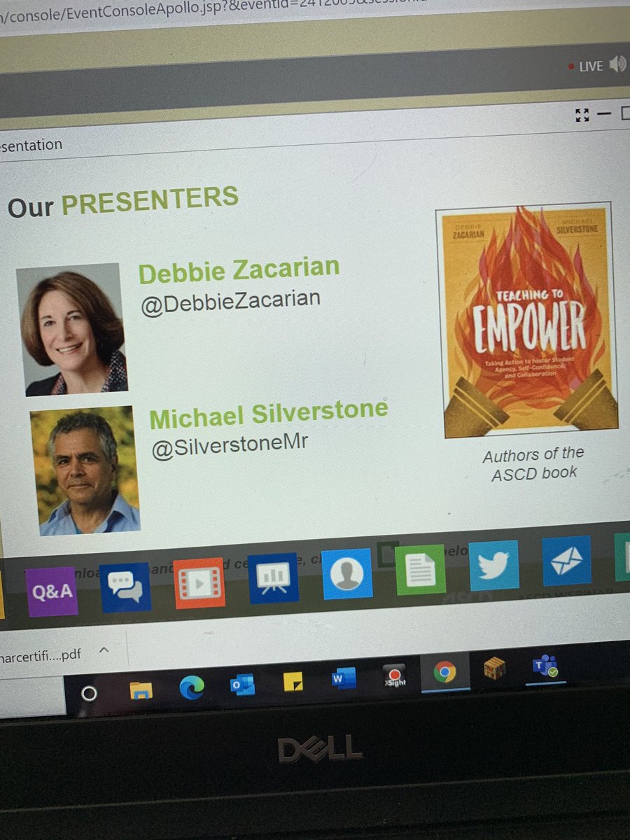
Task: Open the Twitter widget
Action: coord(494,565)
